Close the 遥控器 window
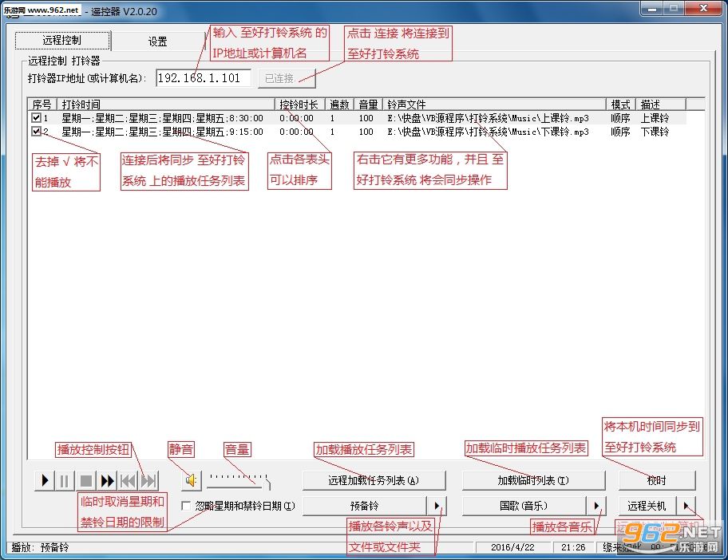Screen dimensions: 728x560 [704, 8]
